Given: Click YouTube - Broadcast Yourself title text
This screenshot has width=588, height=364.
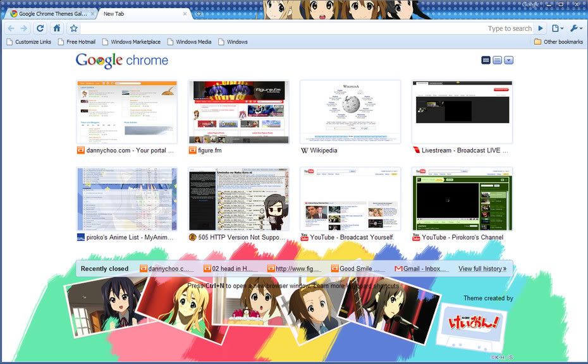Looking at the screenshot, I should [x=352, y=237].
